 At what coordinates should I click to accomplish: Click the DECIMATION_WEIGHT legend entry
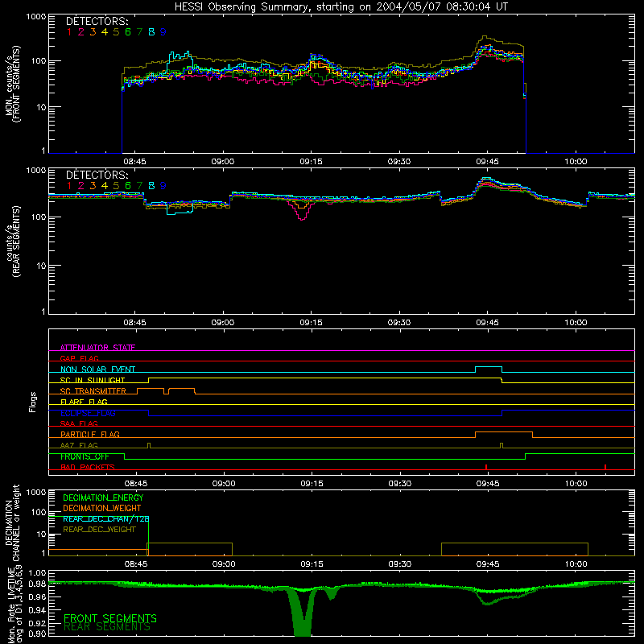[102, 508]
